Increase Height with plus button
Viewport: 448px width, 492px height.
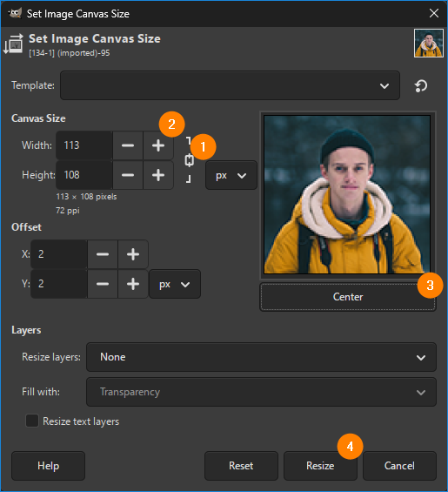158,175
